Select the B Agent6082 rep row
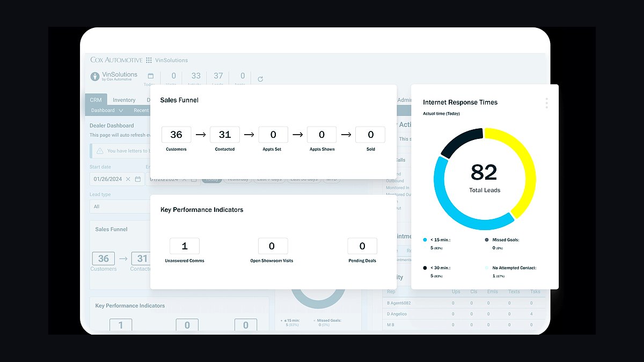The height and width of the screenshot is (362, 644). click(464, 303)
